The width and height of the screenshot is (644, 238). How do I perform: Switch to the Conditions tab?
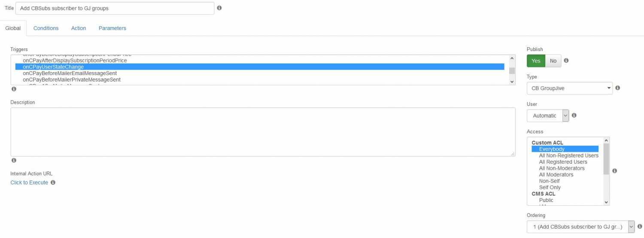coord(46,28)
